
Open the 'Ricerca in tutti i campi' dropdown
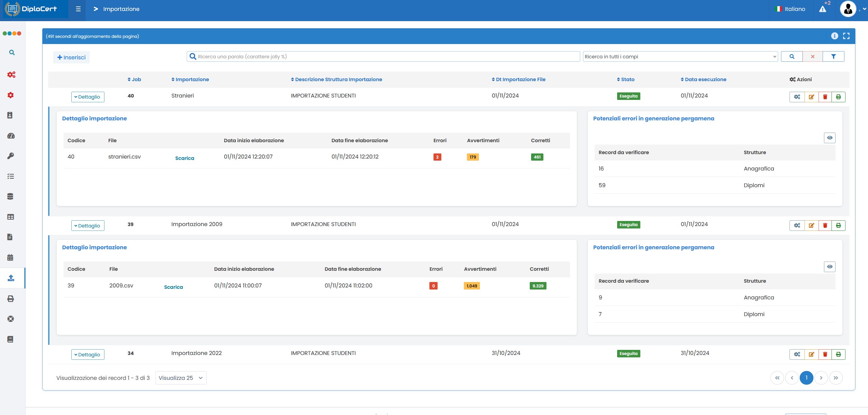point(680,57)
